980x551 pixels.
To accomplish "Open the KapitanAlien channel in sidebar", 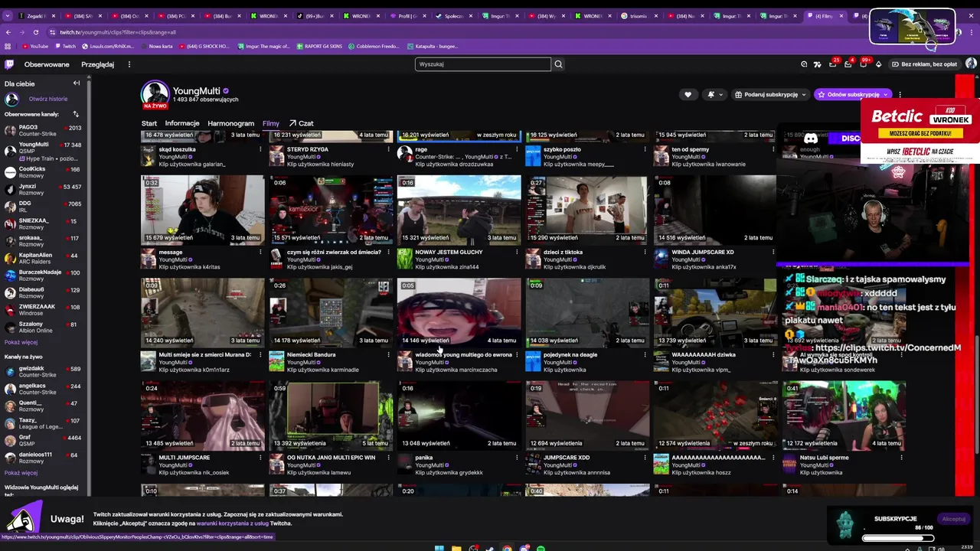I will tap(43, 258).
